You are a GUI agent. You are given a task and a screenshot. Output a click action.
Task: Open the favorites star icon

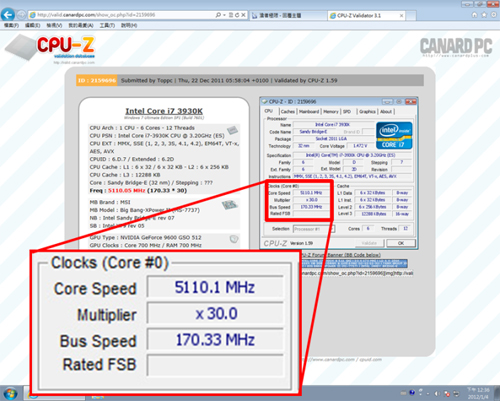(484, 15)
